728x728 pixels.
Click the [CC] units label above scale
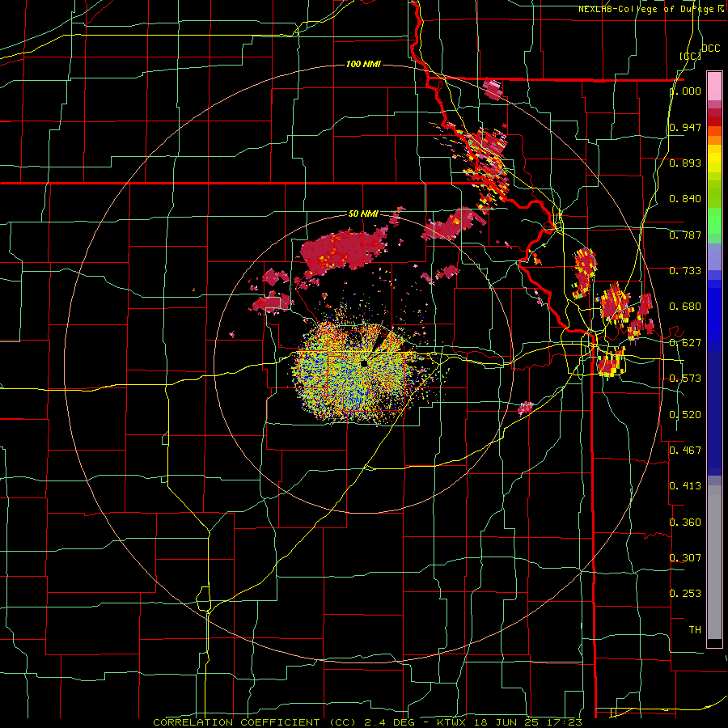coord(691,56)
